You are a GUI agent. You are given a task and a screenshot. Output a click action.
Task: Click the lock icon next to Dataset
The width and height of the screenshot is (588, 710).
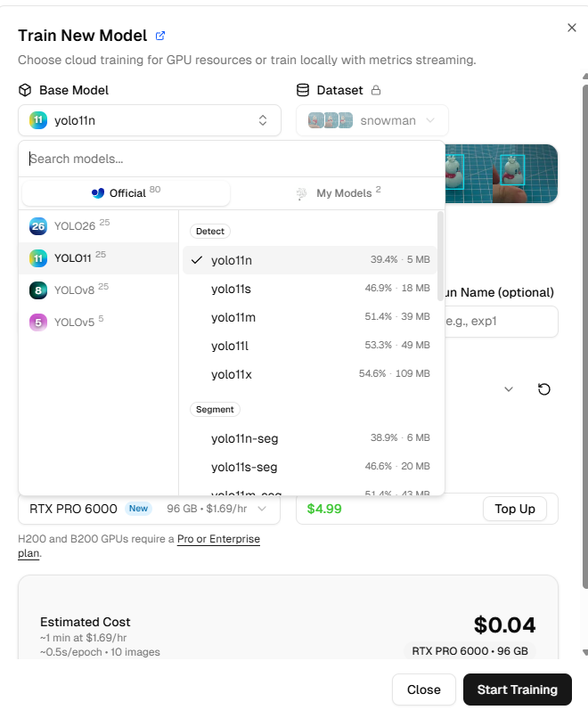pos(376,90)
